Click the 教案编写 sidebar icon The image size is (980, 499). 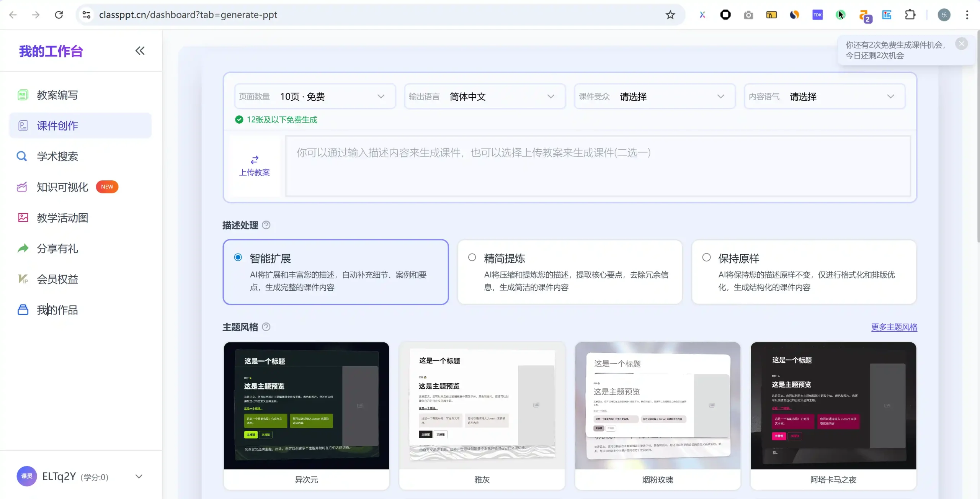[x=23, y=95]
